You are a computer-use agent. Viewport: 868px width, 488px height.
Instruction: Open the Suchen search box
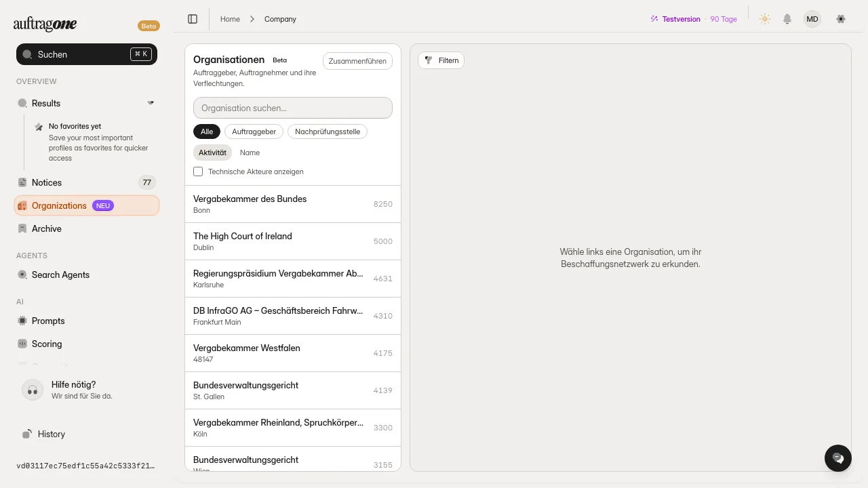87,54
